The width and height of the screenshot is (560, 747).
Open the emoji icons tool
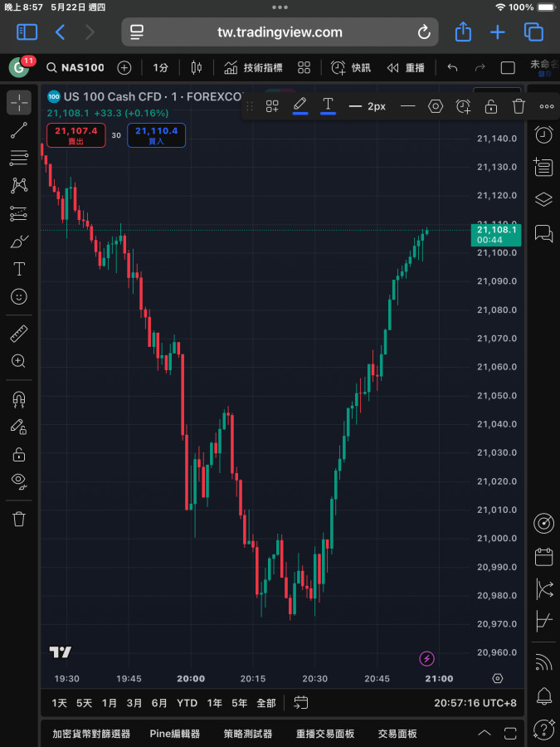pyautogui.click(x=19, y=296)
